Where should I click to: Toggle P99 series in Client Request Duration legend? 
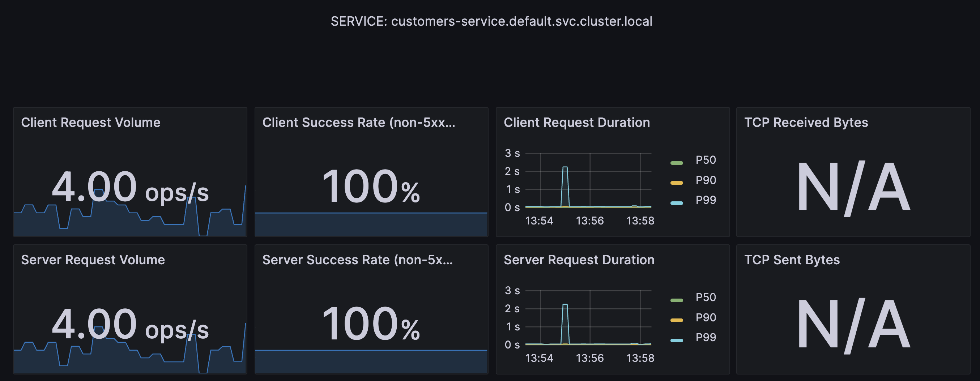point(706,200)
